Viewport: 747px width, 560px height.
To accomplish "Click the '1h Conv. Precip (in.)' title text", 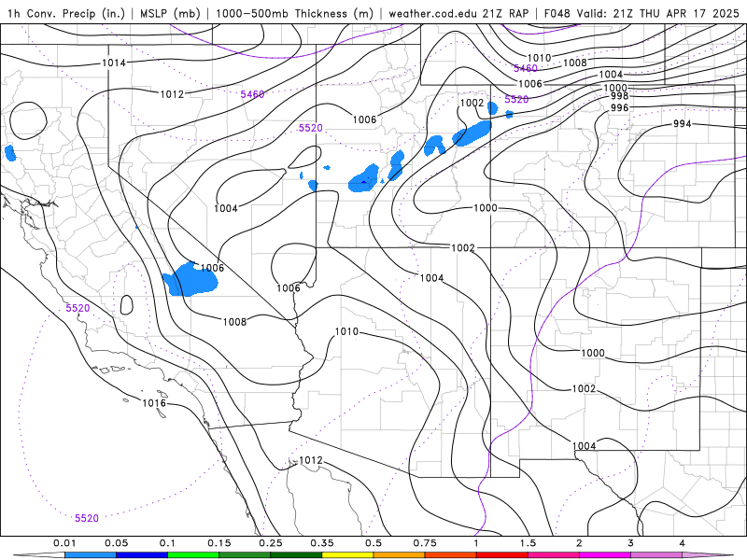I will [x=66, y=13].
